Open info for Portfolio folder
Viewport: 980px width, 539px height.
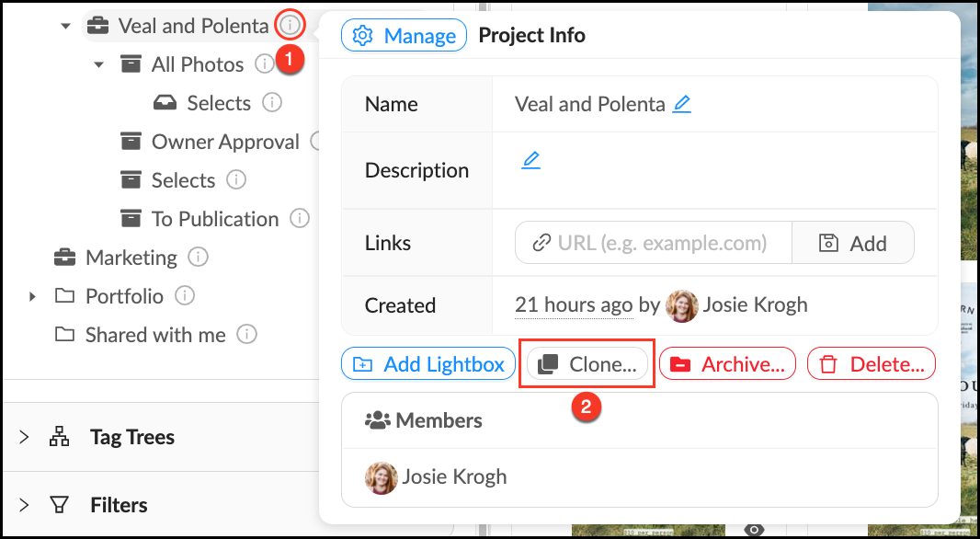185,296
